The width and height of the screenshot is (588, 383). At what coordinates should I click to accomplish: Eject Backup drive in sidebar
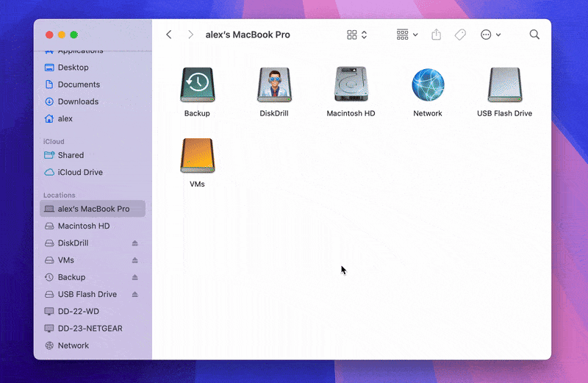tap(135, 277)
